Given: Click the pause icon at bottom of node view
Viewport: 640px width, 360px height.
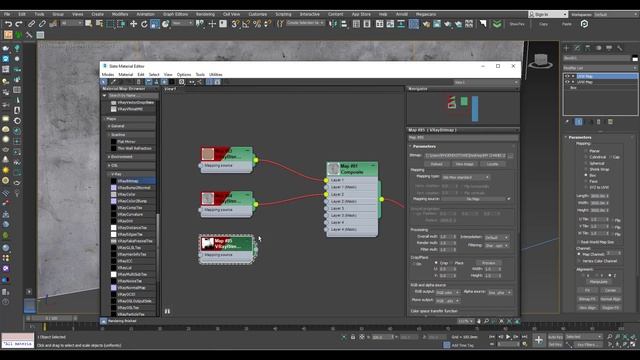Looking at the screenshot, I should point(167,311).
